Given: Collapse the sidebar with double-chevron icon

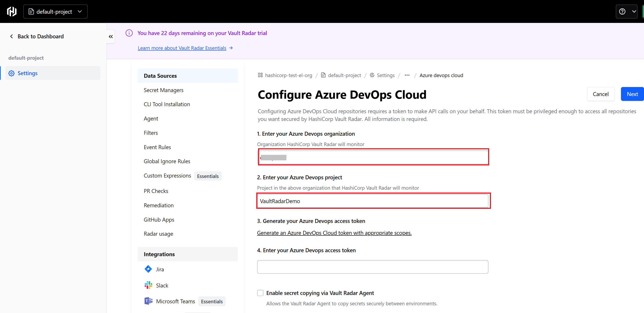Looking at the screenshot, I should [111, 37].
